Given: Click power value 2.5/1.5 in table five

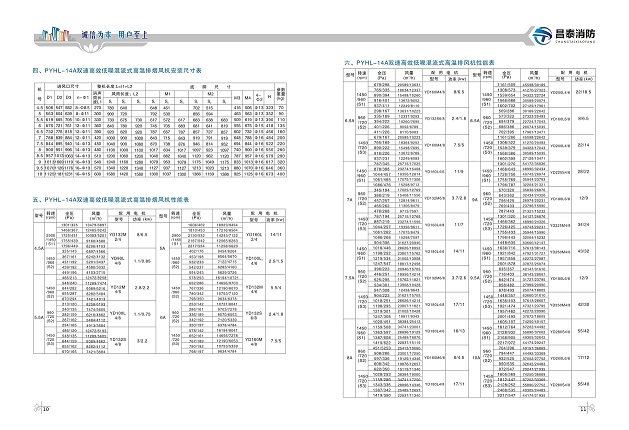Looking at the screenshot, I should tap(276, 261).
